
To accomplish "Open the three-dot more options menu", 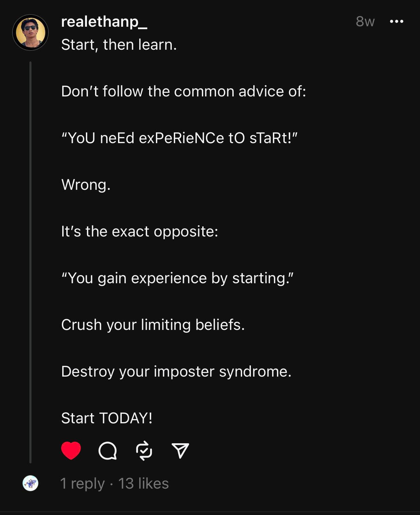I will [396, 21].
